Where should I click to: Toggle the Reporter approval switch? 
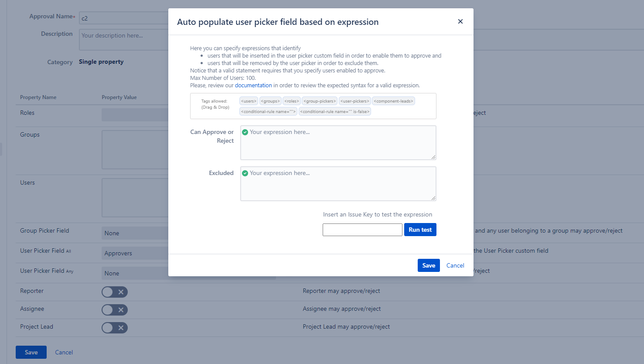click(114, 292)
